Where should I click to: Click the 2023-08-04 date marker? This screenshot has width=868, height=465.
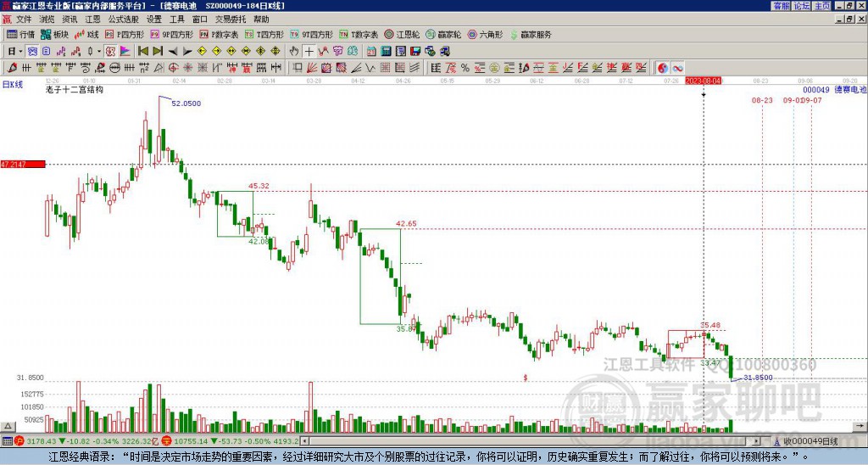coord(703,81)
